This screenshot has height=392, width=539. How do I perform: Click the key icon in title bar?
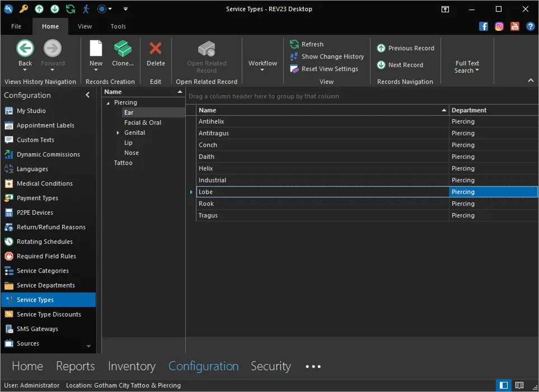(x=24, y=9)
